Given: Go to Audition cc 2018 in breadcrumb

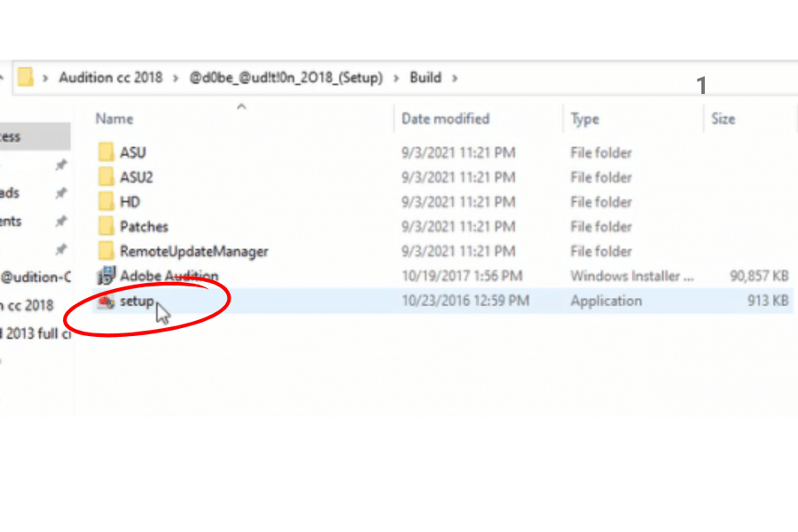Looking at the screenshot, I should [111, 78].
